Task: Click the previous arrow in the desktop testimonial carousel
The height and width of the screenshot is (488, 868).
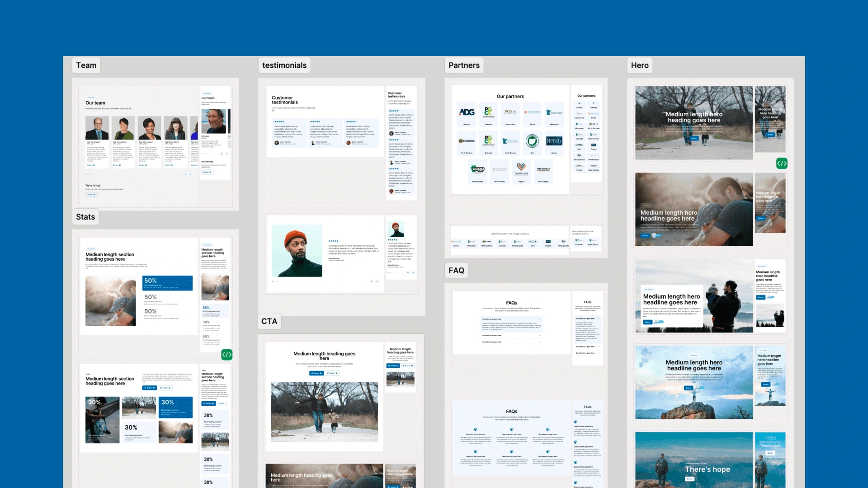Action: click(372, 281)
